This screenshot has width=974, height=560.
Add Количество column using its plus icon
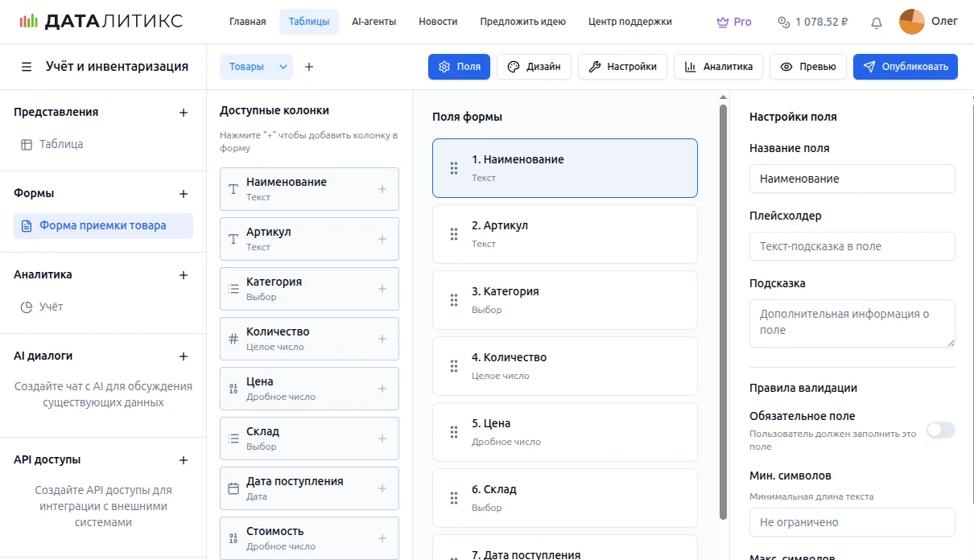(x=382, y=339)
